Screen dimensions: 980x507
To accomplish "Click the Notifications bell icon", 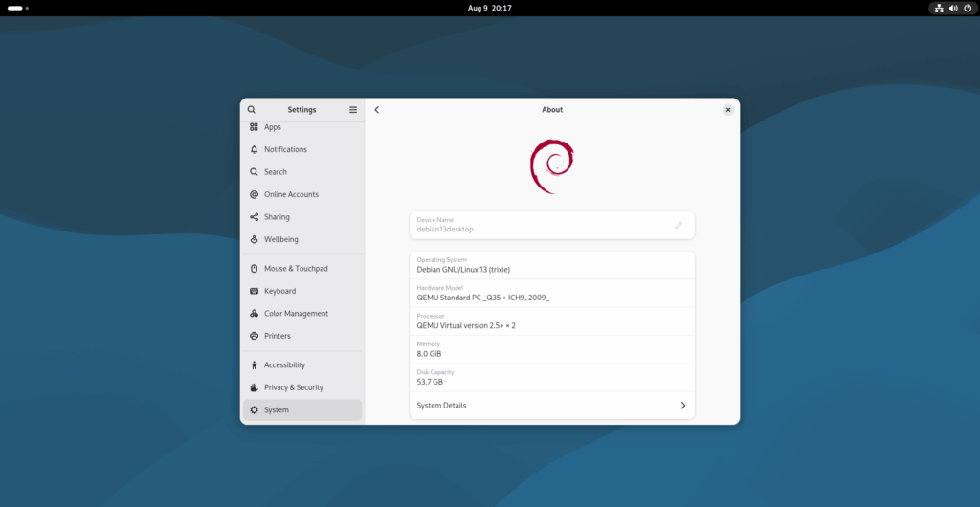I will 254,149.
